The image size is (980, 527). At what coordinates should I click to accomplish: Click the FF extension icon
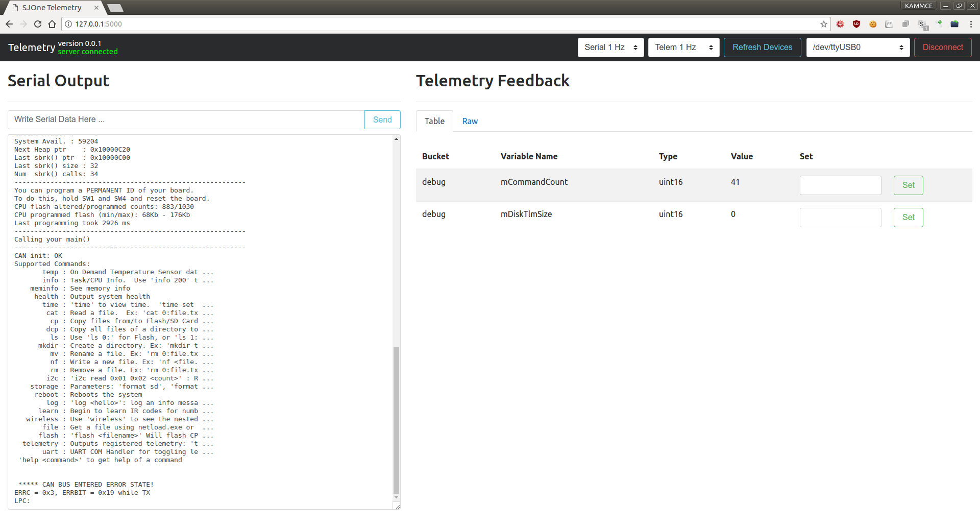click(889, 24)
